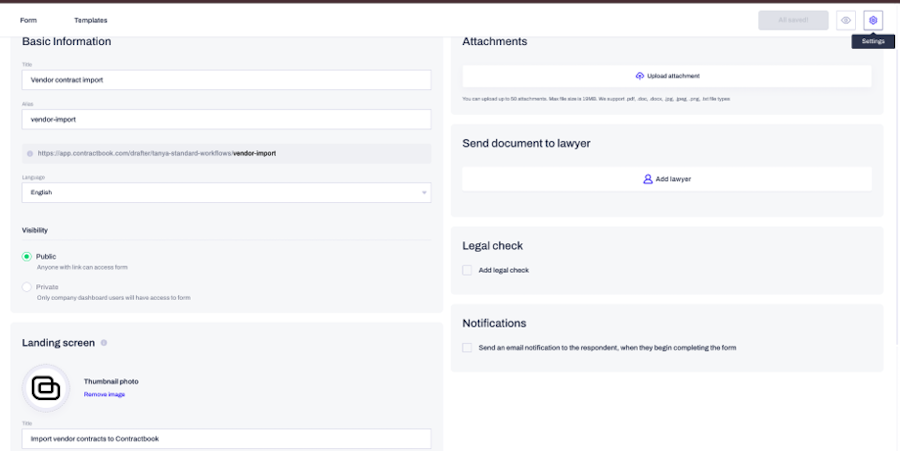
Task: Click the info icon beside form URL
Action: click(x=30, y=154)
